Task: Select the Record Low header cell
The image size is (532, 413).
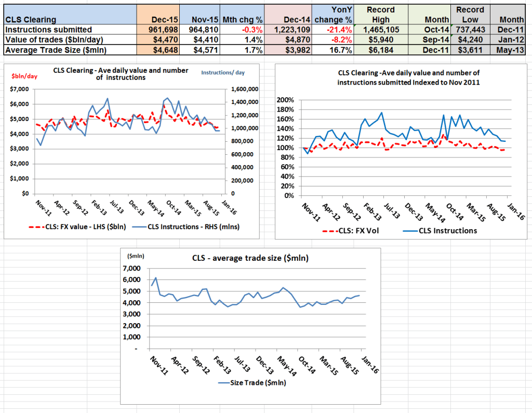Action: pyautogui.click(x=470, y=15)
